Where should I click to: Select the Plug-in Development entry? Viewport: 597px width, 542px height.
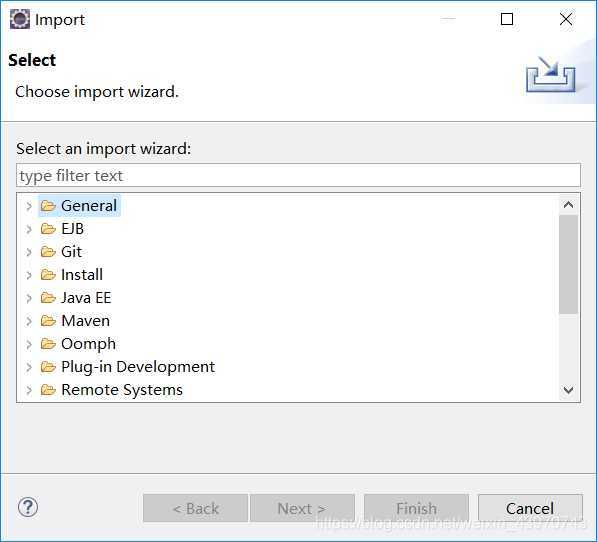pos(138,367)
